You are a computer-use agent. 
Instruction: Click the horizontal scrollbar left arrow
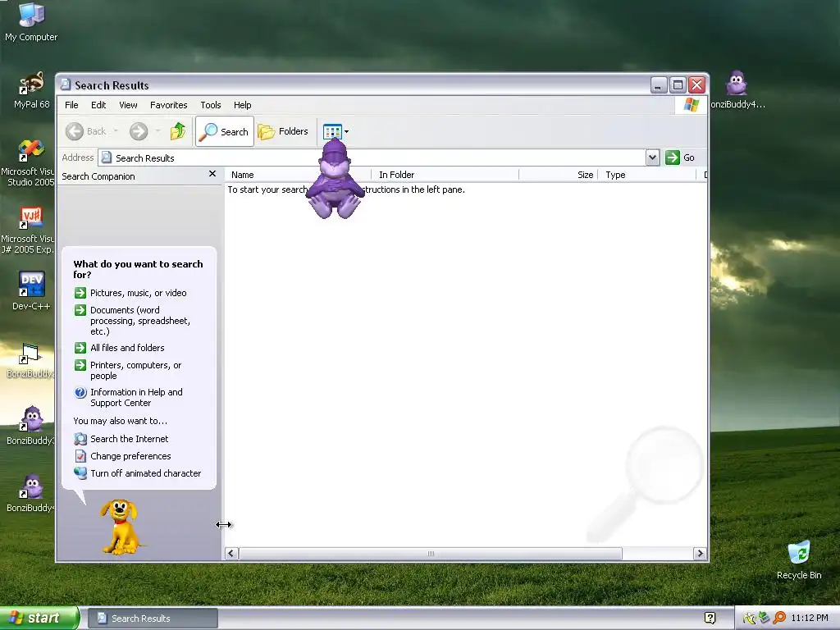point(231,554)
